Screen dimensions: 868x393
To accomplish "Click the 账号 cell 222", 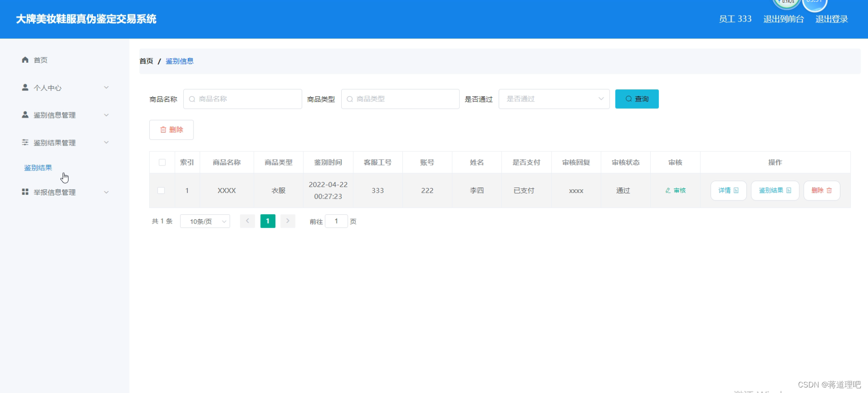I will [x=427, y=190].
